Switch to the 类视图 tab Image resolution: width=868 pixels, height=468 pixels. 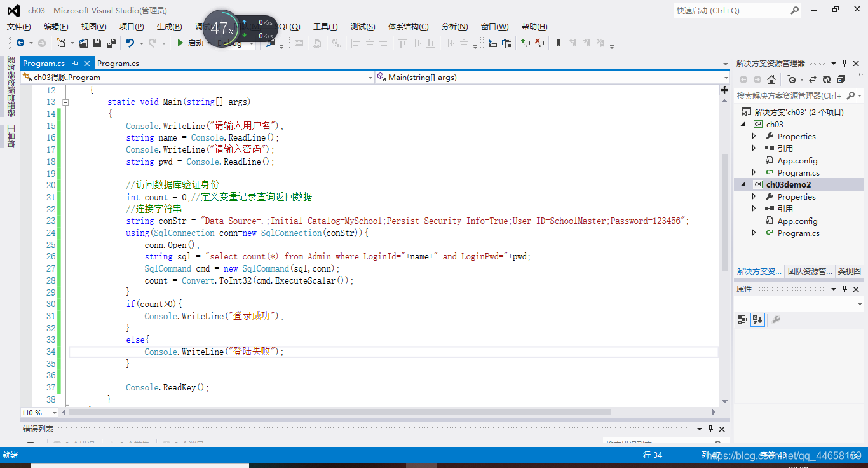(x=849, y=271)
